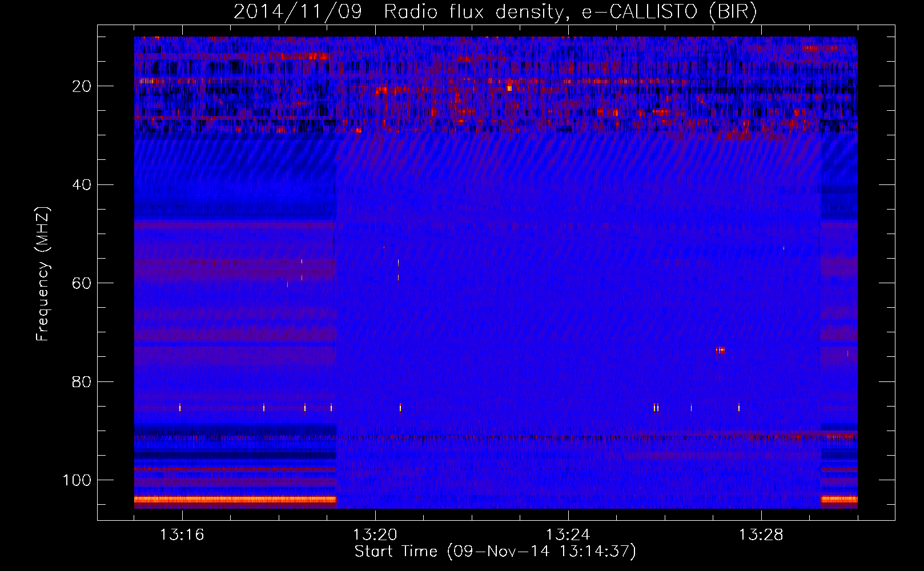
Task: Click the plot title mentioning e-CALLISTO (BIR)
Action: point(495,12)
